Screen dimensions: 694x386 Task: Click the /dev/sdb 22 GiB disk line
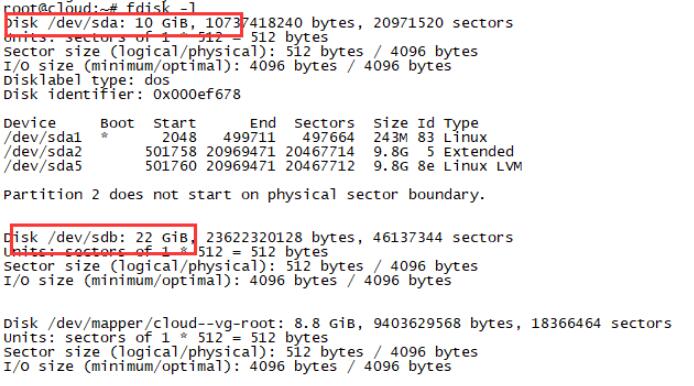(x=258, y=238)
